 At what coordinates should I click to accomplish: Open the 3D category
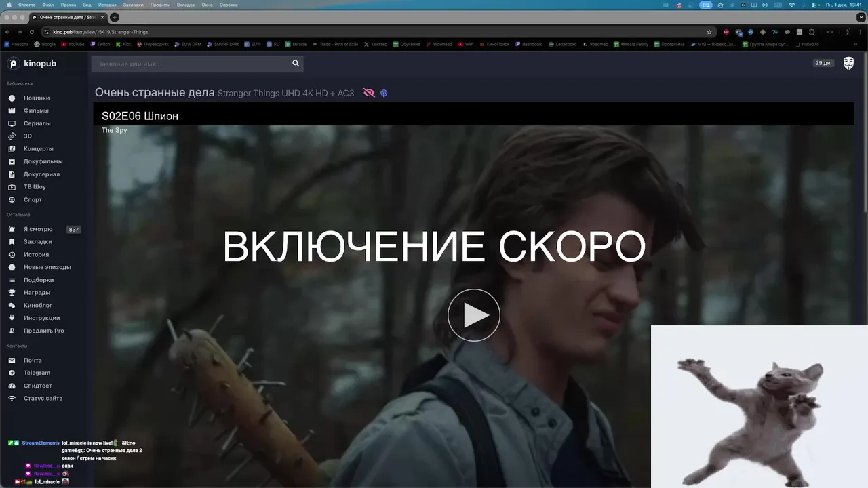(x=28, y=136)
